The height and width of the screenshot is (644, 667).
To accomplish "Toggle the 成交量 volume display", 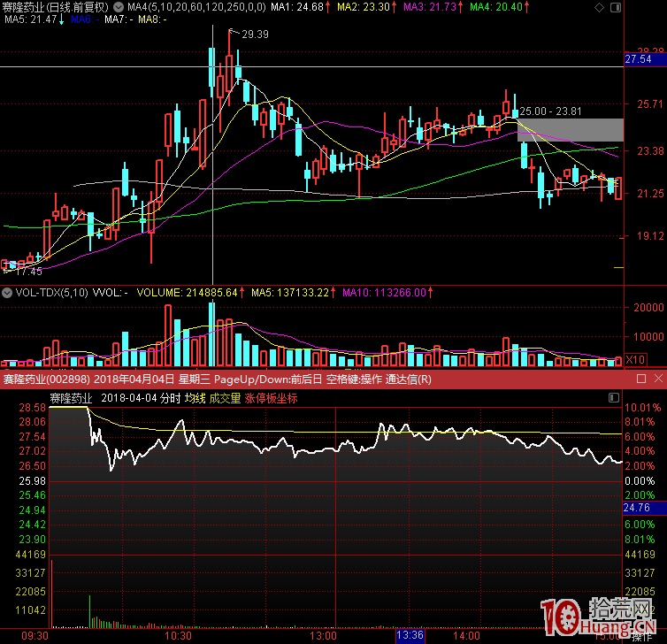I will point(225,398).
